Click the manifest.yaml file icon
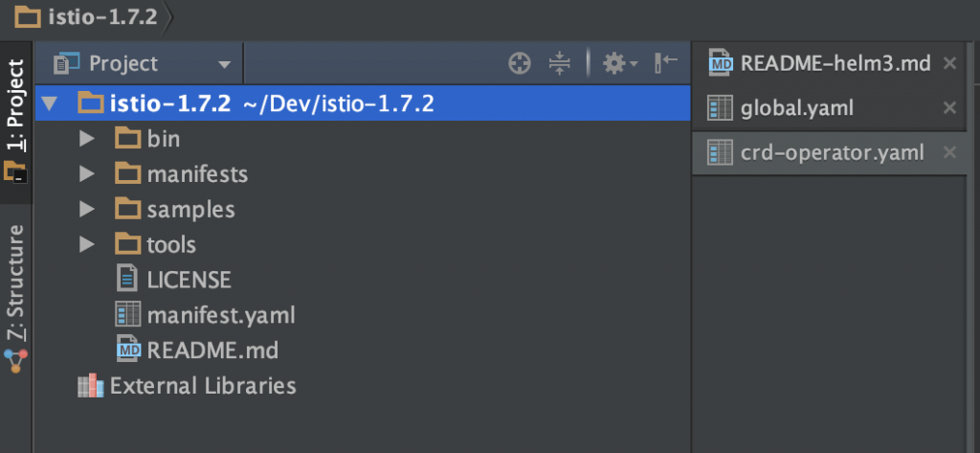This screenshot has width=980, height=453. pyautogui.click(x=127, y=314)
